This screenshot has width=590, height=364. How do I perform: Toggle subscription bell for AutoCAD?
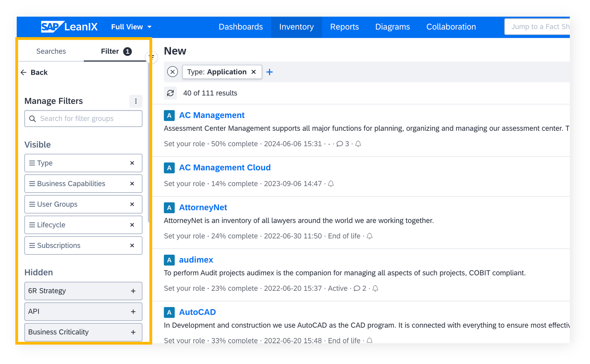click(369, 340)
